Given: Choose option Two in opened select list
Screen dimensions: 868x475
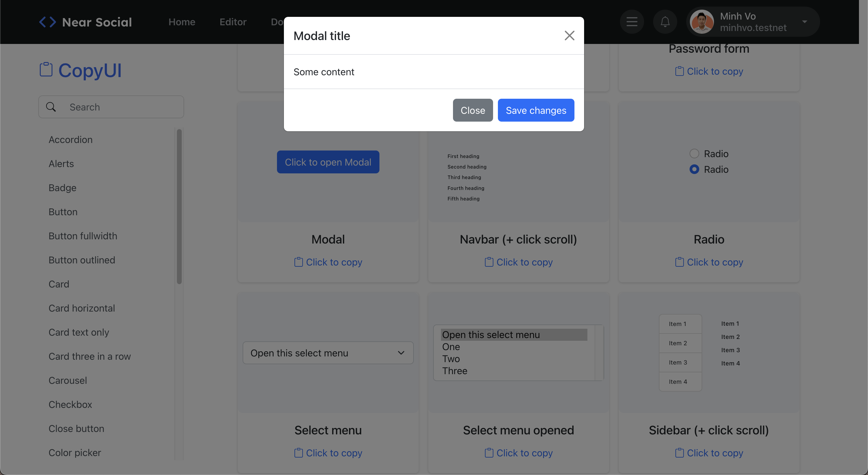Looking at the screenshot, I should (x=451, y=359).
